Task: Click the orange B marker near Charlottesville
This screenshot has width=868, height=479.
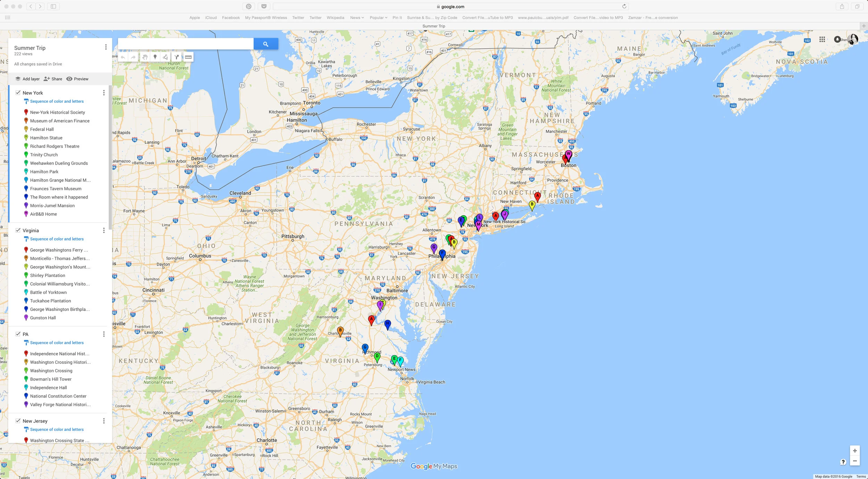Action: coord(340,331)
